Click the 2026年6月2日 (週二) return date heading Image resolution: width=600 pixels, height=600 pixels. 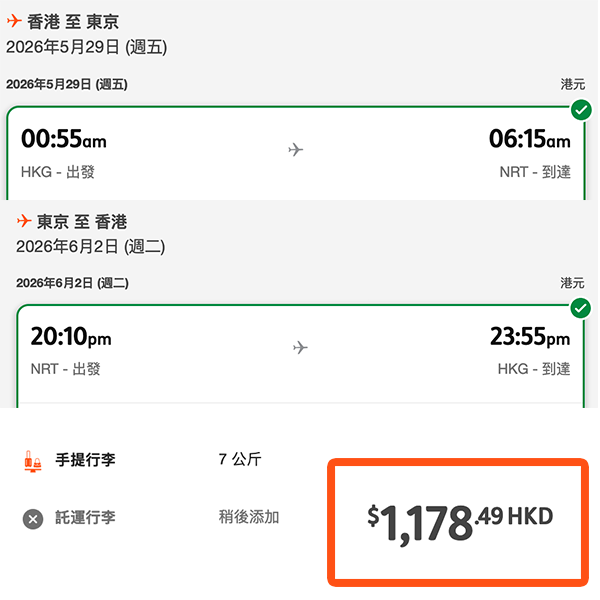click(x=90, y=245)
